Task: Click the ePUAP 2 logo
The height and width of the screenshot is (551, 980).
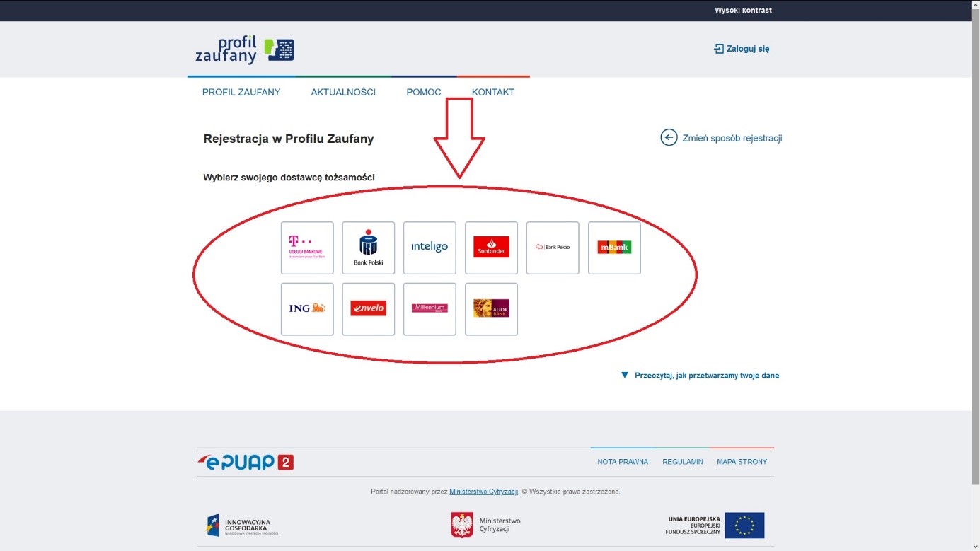Action: [x=246, y=462]
